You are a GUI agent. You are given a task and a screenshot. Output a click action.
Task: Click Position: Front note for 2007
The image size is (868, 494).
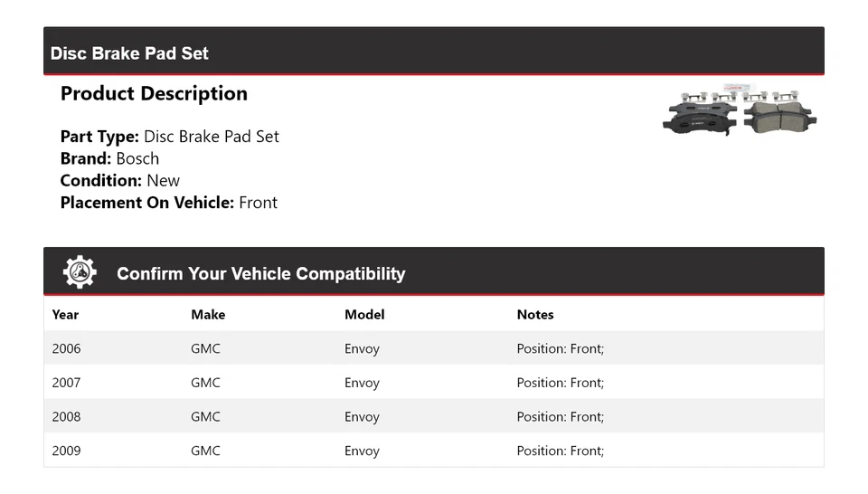(560, 383)
